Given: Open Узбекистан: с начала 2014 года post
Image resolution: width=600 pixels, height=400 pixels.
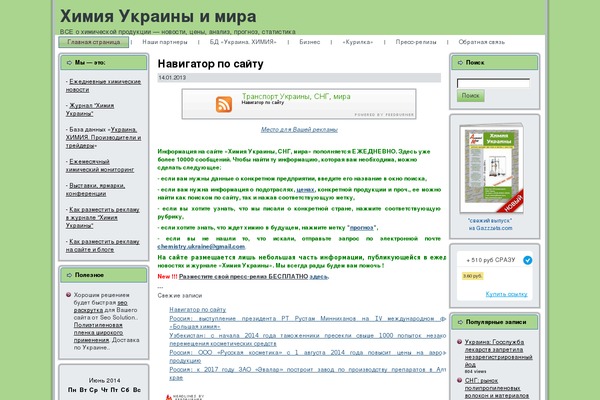Looking at the screenshot, I should pyautogui.click(x=307, y=339).
